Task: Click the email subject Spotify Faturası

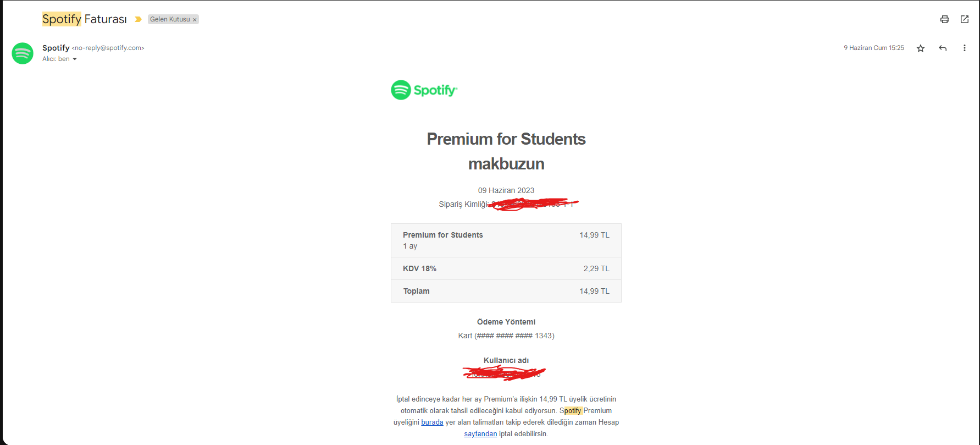Action: [x=85, y=19]
